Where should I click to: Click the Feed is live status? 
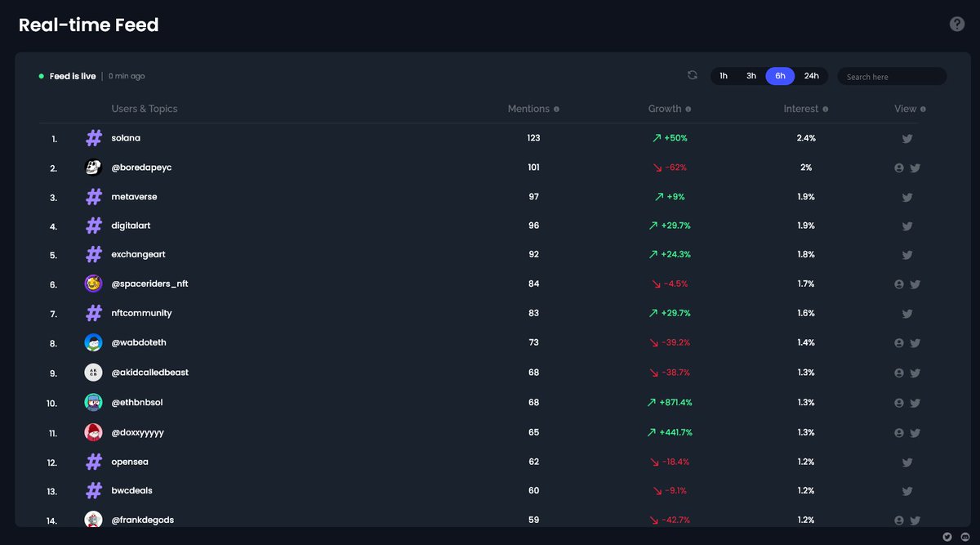coord(73,76)
